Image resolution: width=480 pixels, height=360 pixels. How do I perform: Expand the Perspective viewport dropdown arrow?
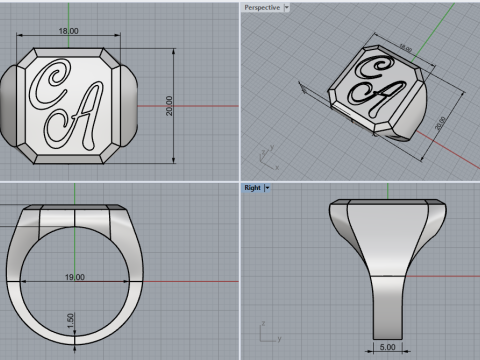(287, 8)
